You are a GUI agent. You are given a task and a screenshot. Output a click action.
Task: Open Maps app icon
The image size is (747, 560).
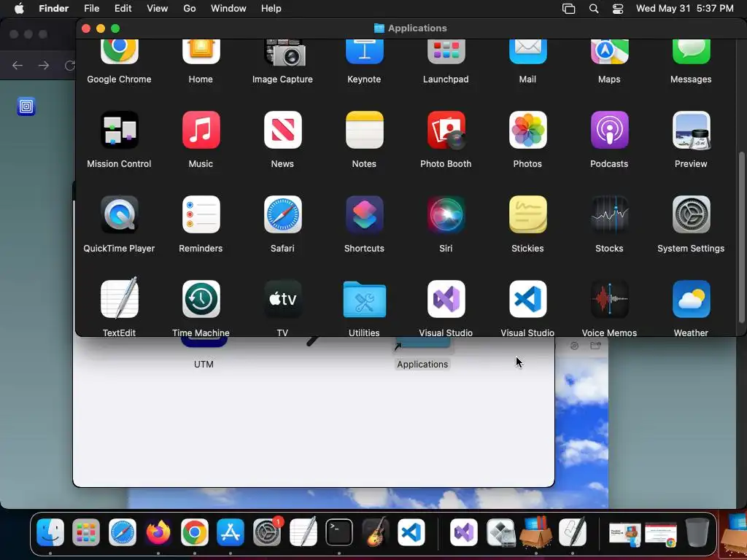tap(609, 52)
